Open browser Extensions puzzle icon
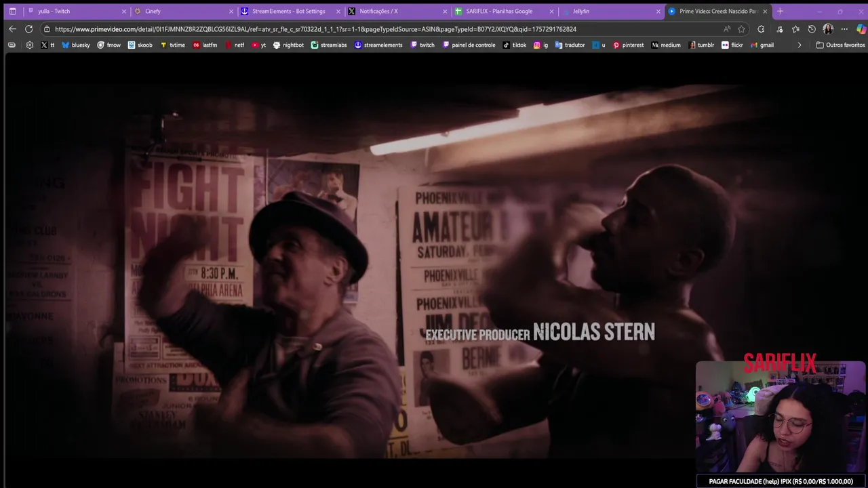The width and height of the screenshot is (868, 488). pyautogui.click(x=761, y=29)
